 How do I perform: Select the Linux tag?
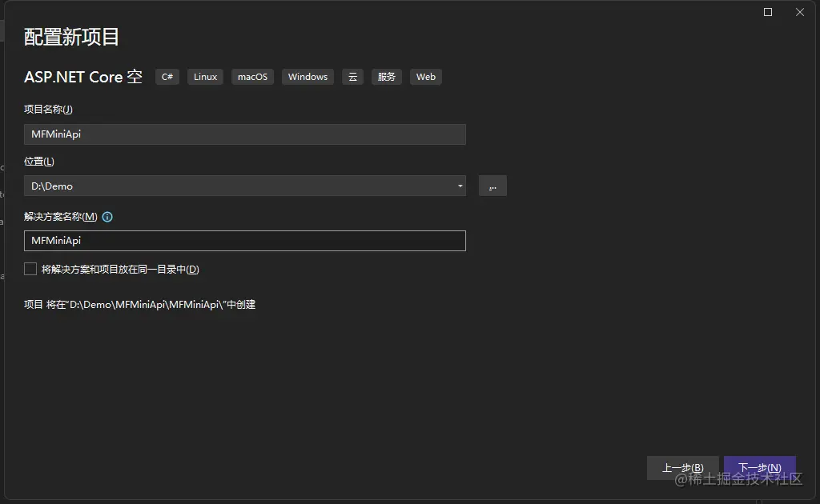coord(206,77)
